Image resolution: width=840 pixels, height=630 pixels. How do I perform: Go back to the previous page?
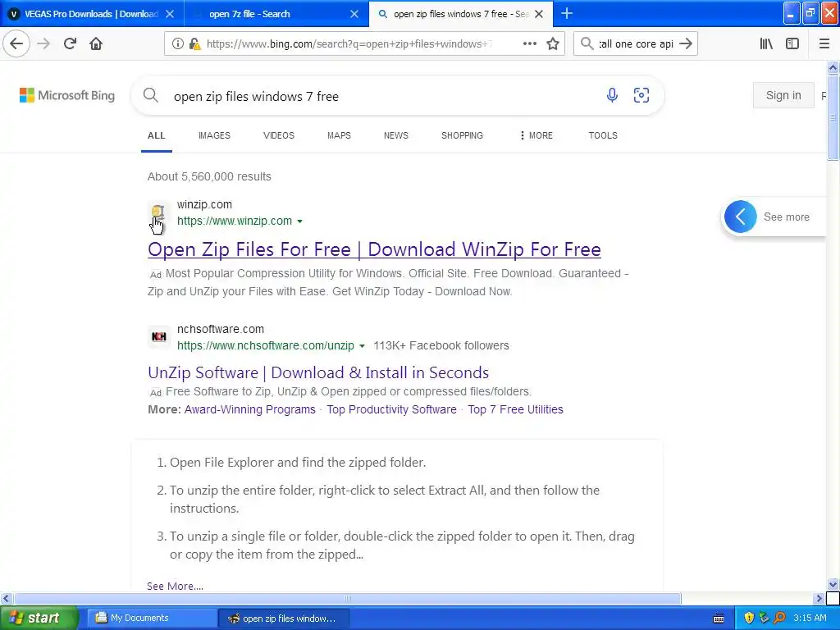click(16, 44)
